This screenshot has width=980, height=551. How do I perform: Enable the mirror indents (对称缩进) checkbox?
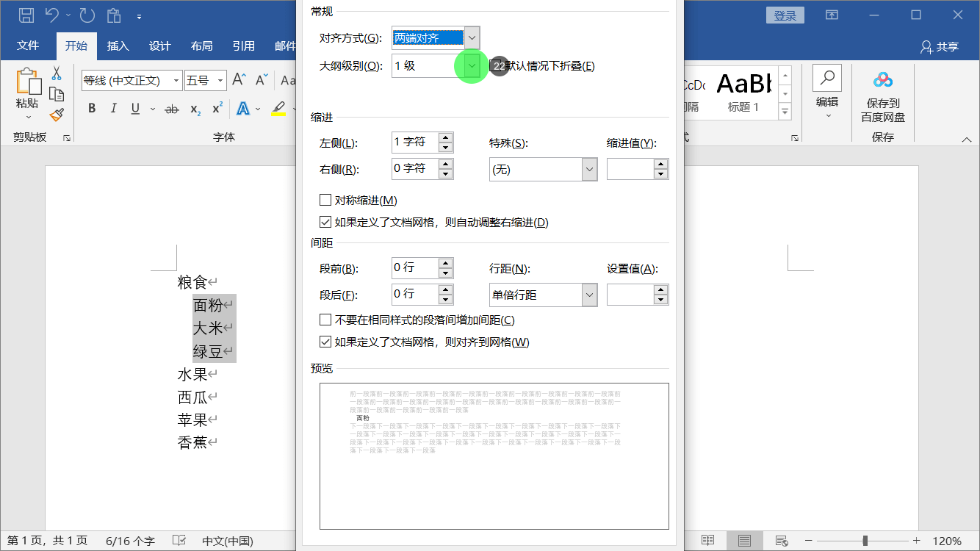(x=325, y=200)
